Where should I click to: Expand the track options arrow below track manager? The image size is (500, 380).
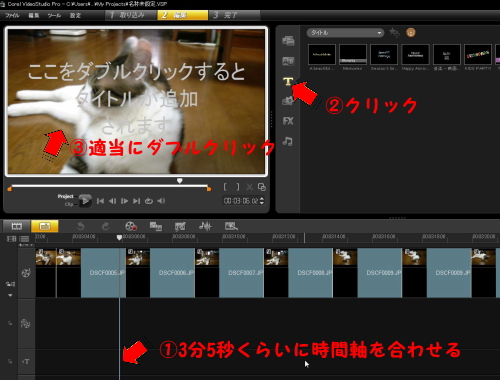10,295
